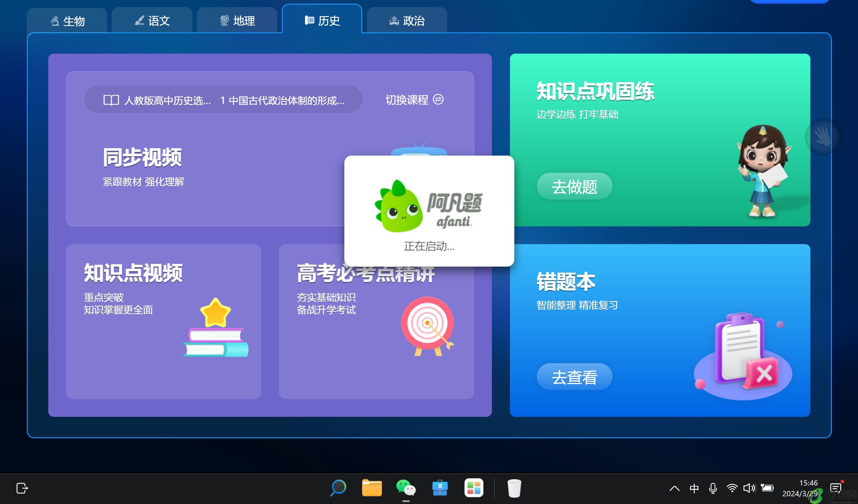Click the 正在启动... loading text

pos(429,246)
